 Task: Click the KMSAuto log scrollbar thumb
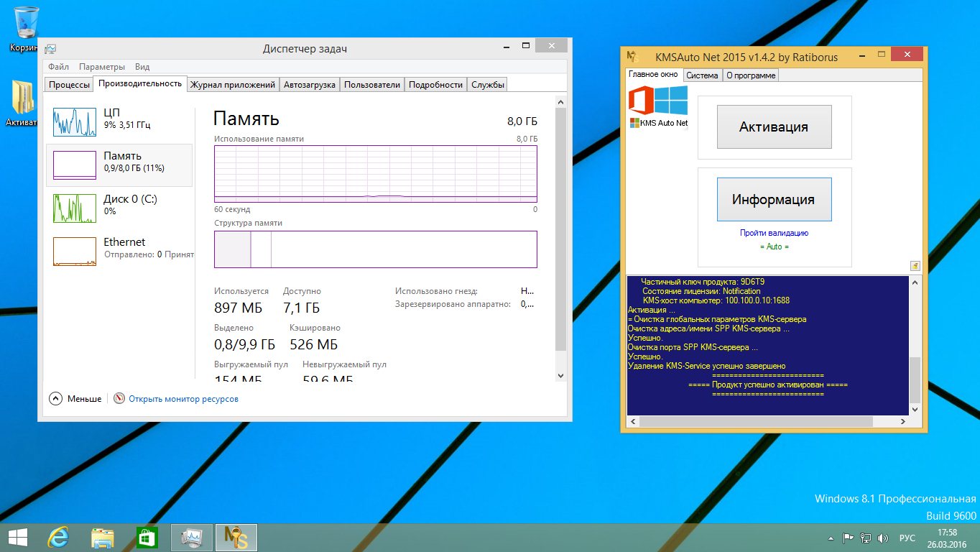click(915, 379)
